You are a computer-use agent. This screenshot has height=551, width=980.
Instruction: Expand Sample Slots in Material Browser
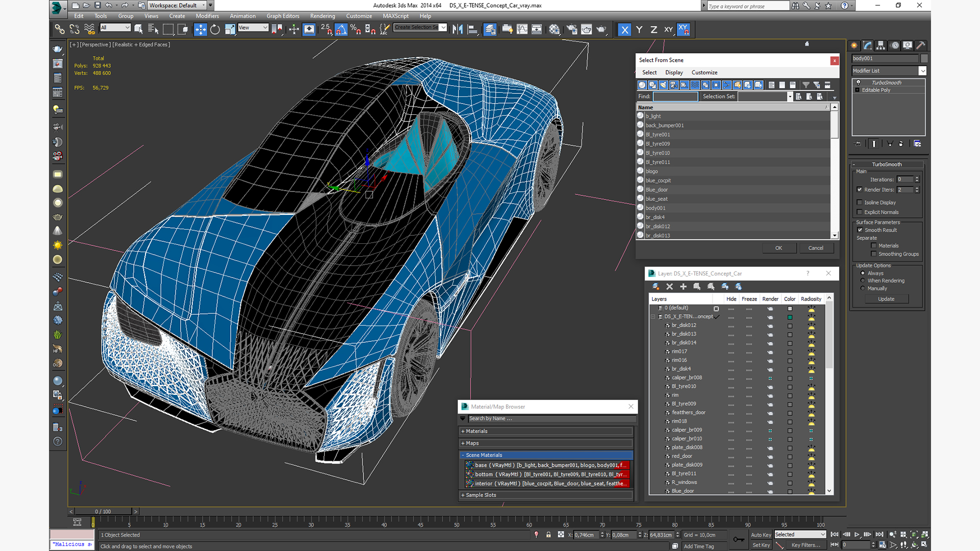(x=546, y=495)
